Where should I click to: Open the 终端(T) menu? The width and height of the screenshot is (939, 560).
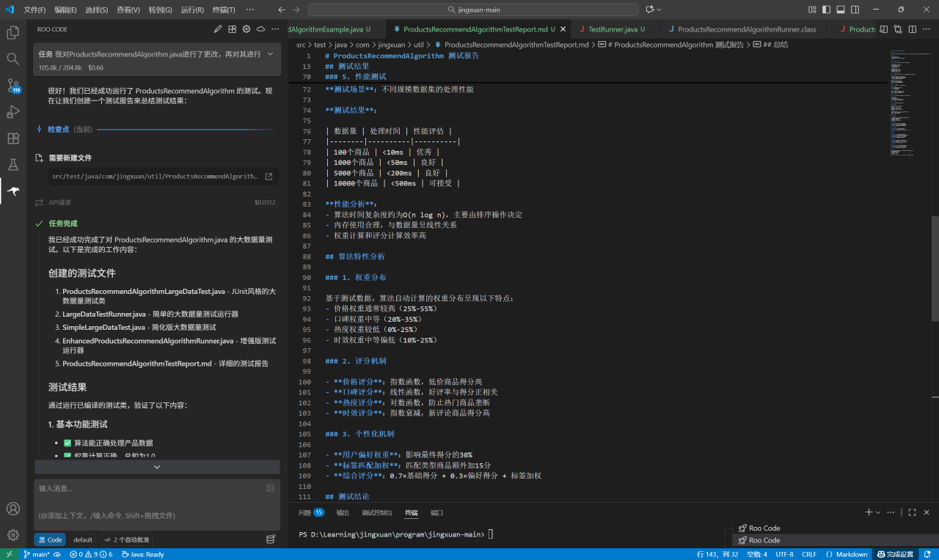(224, 10)
